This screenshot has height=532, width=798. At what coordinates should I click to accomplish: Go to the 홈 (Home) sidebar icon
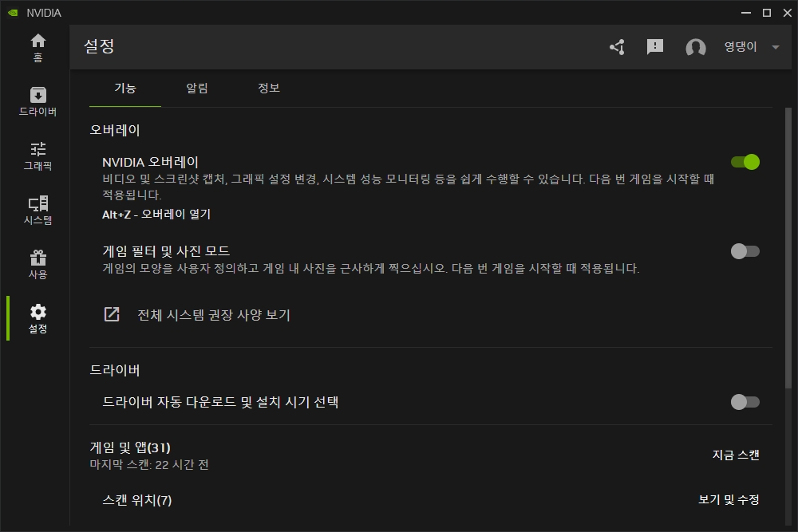(38, 47)
